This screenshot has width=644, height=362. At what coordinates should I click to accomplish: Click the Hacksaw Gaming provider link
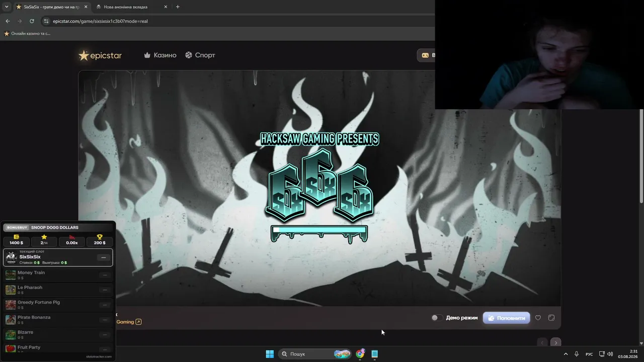(129, 322)
